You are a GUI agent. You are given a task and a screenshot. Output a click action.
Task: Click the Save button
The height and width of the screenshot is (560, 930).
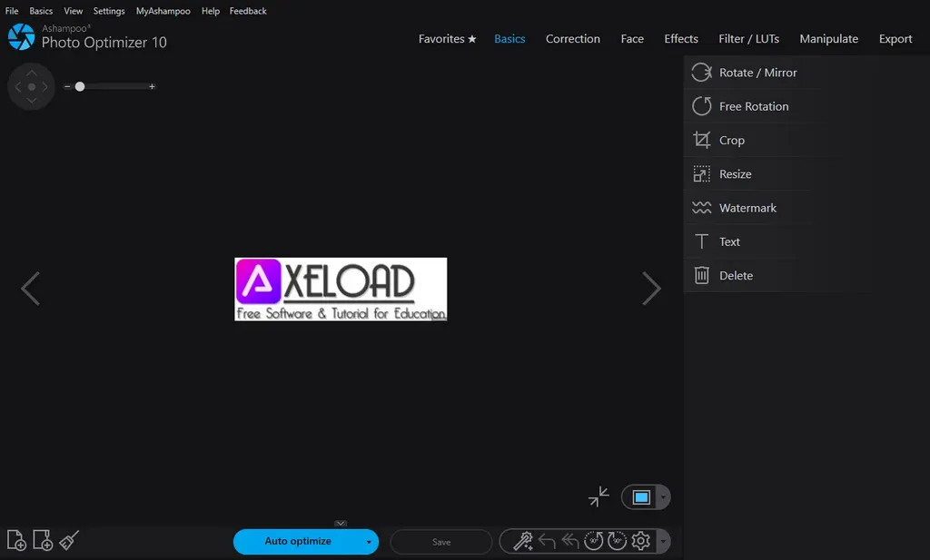point(441,542)
